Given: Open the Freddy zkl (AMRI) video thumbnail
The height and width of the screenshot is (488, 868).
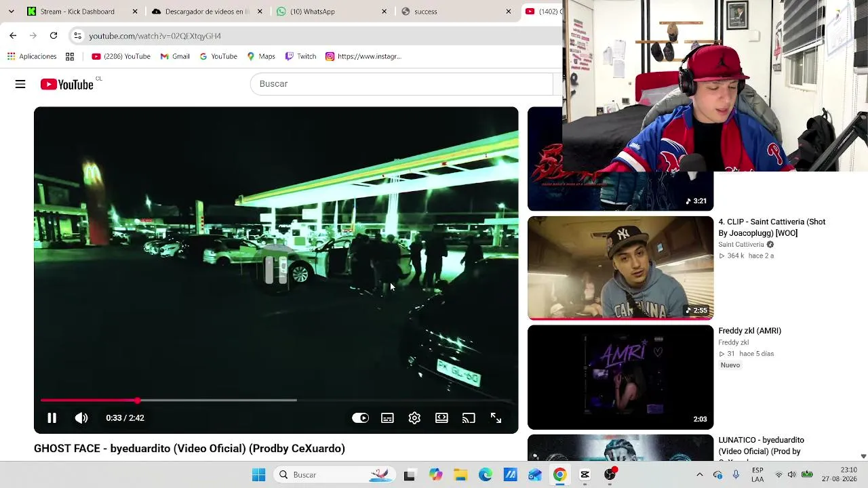Looking at the screenshot, I should 620,378.
